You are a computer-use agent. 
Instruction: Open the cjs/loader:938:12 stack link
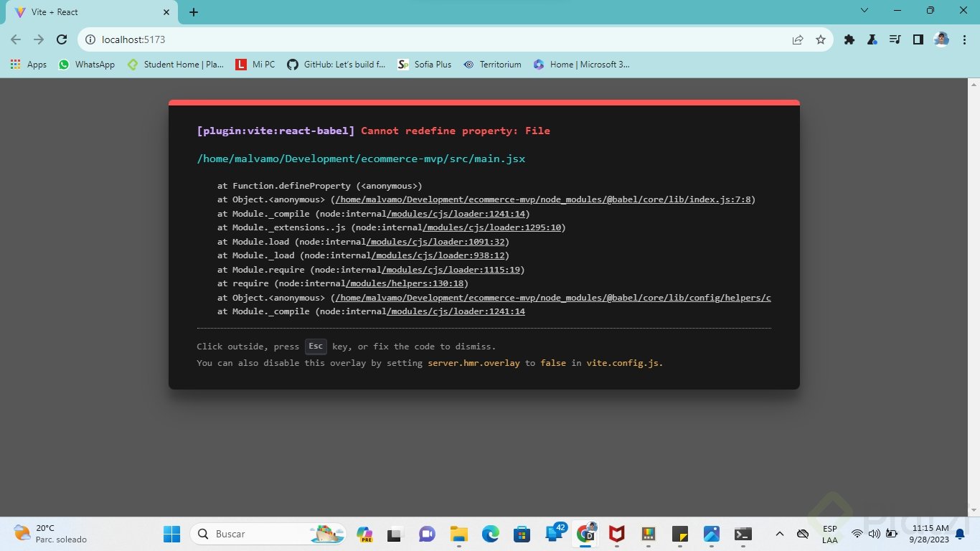[438, 255]
